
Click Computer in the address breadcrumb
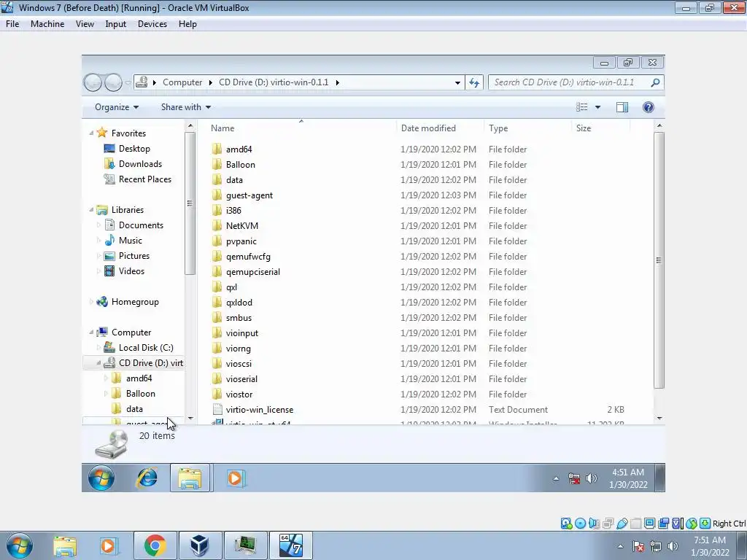click(x=182, y=82)
